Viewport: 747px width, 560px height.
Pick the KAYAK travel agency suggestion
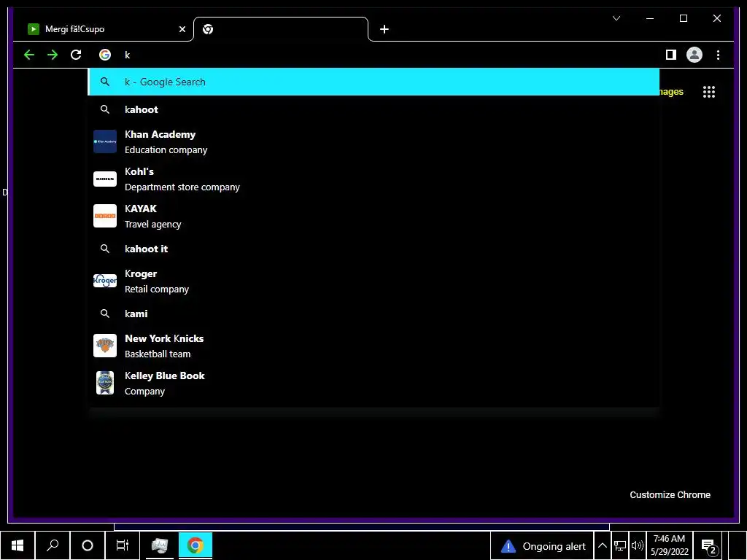[x=374, y=216]
